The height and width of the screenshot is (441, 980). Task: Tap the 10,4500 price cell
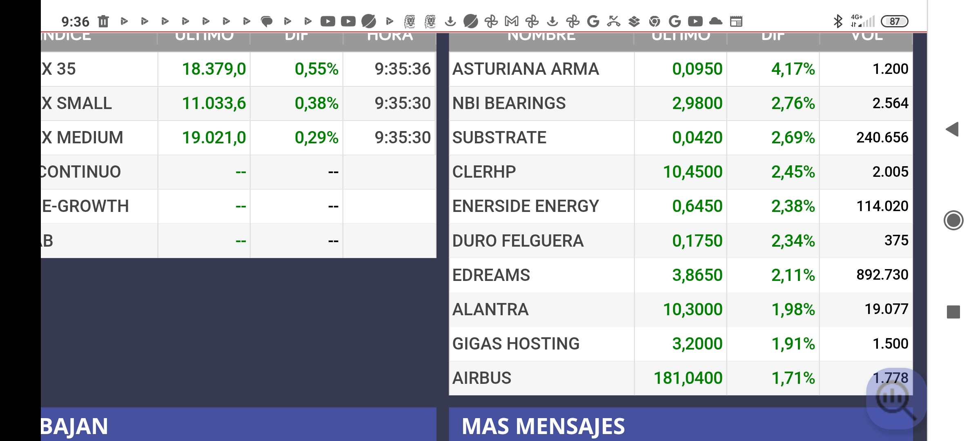pos(693,172)
